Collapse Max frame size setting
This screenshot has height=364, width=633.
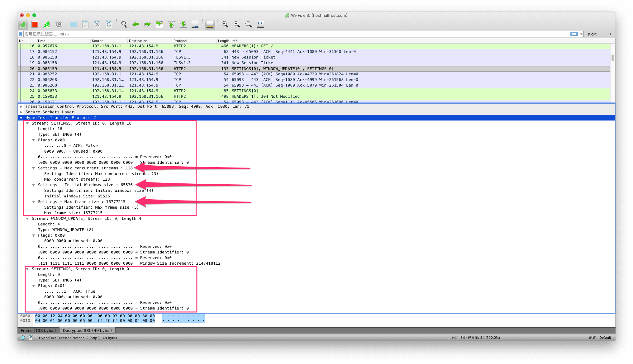click(x=33, y=202)
